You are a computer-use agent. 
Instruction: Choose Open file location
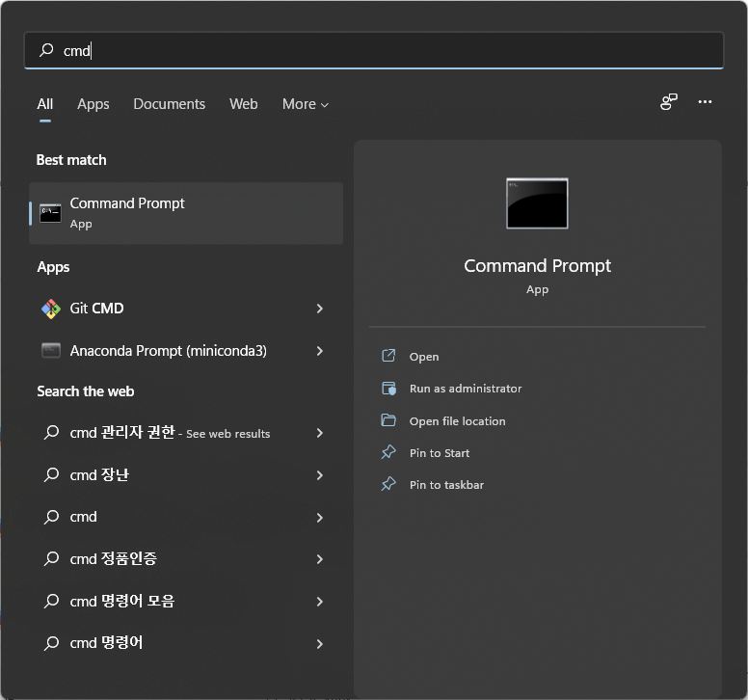pos(457,420)
